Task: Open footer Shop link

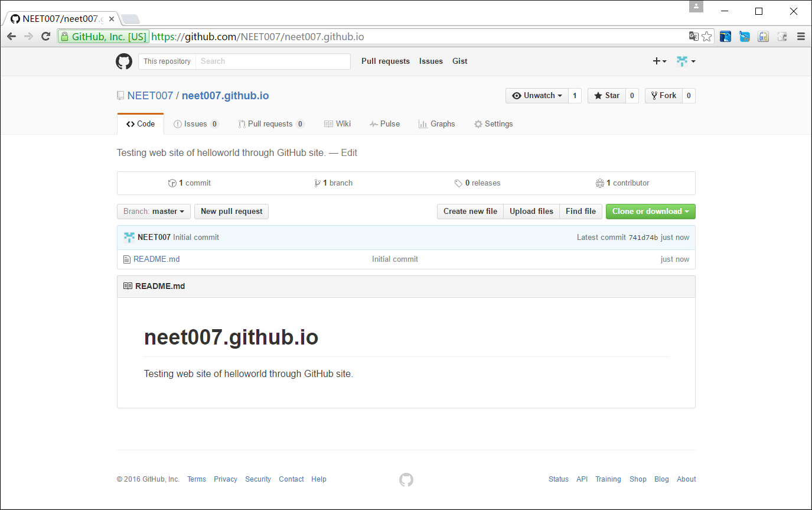Action: (x=638, y=479)
